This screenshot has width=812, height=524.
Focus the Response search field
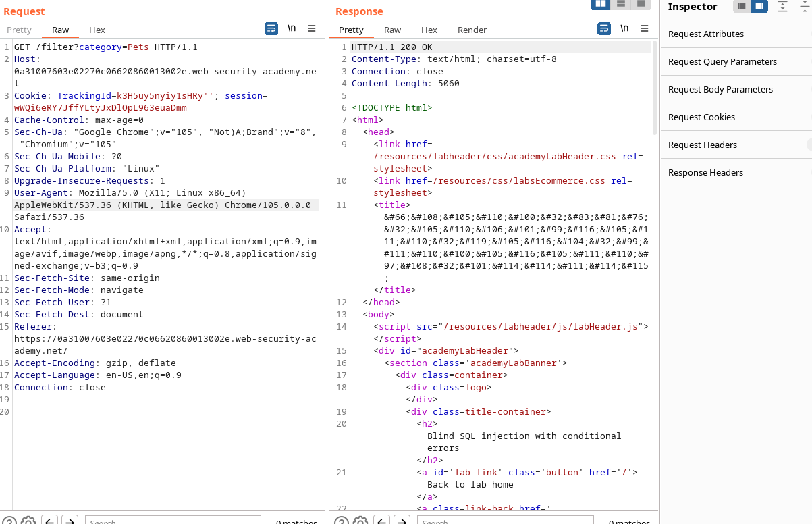(505, 521)
